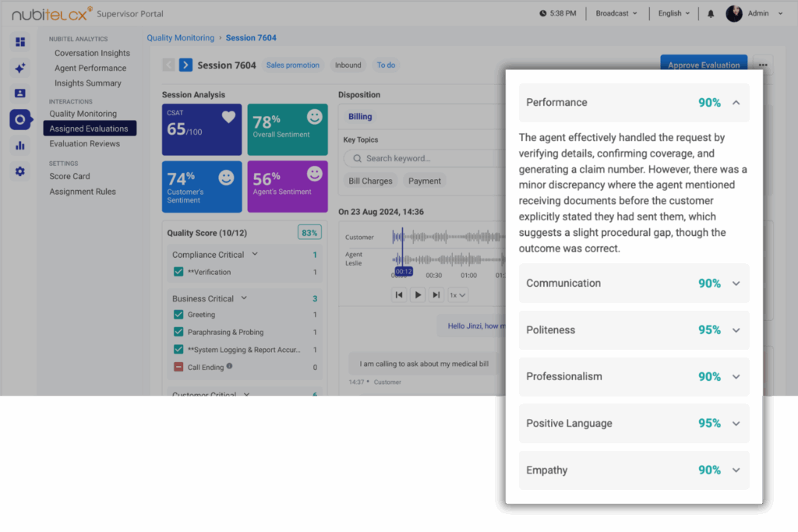
Task: Collapse the Compliance Critical group
Action: pos(255,254)
